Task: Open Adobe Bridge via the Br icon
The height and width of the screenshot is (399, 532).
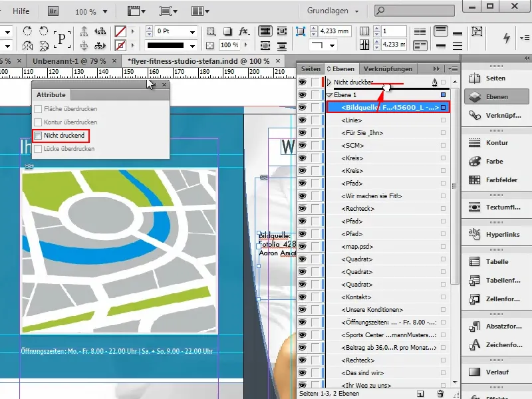Action: click(x=53, y=11)
